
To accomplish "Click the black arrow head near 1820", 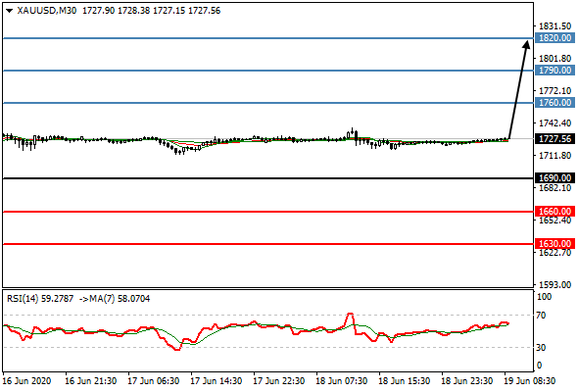I will [526, 44].
